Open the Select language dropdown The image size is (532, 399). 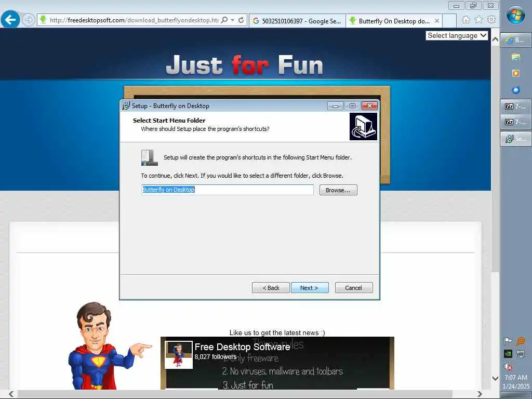457,36
